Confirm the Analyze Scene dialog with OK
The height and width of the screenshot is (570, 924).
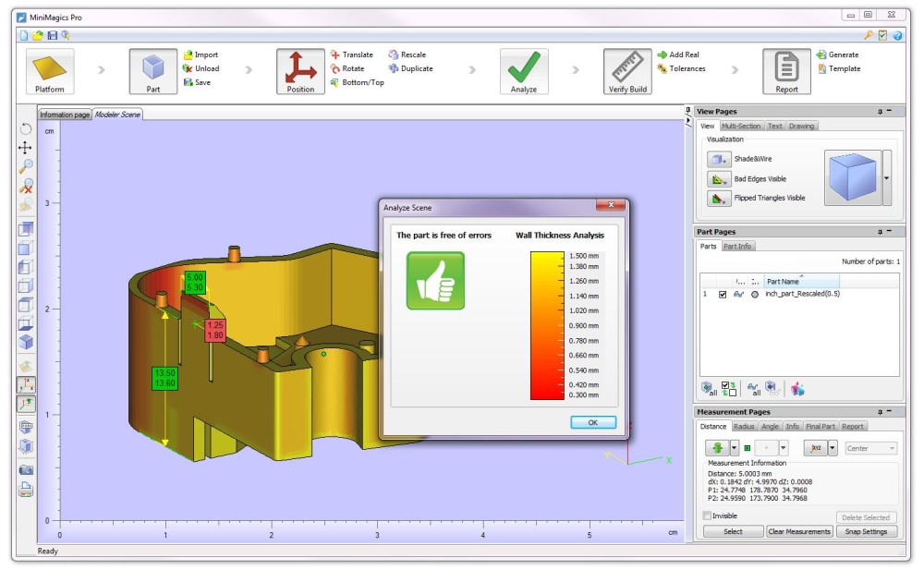[x=593, y=422]
